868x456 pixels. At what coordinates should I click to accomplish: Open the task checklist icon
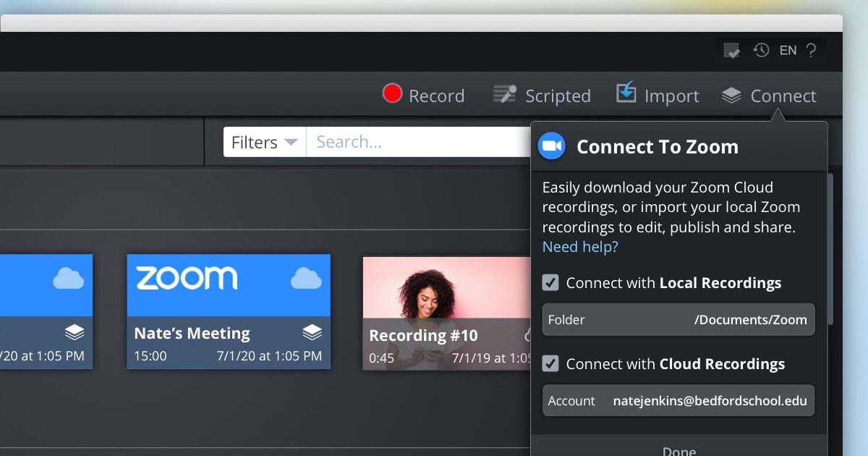[732, 50]
